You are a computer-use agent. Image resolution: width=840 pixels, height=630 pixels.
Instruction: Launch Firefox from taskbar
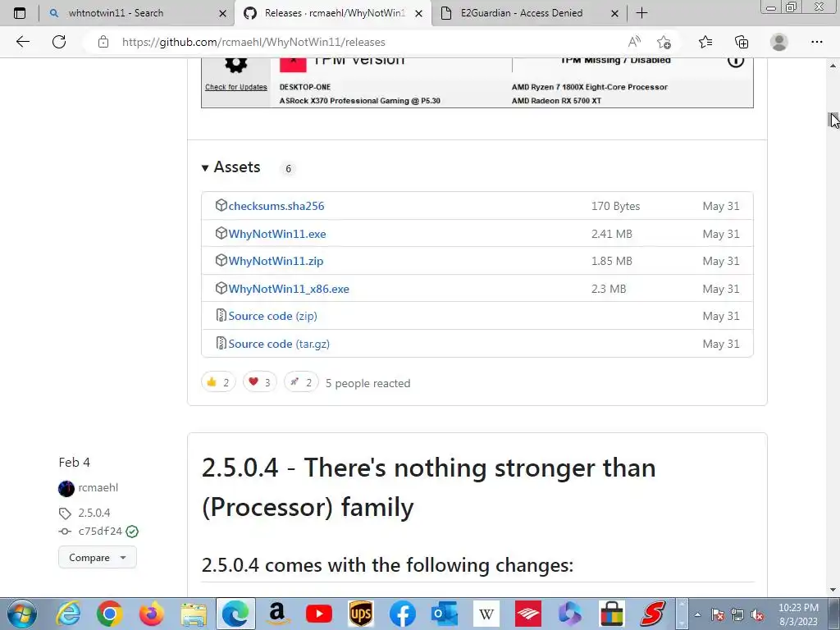[x=152, y=614]
